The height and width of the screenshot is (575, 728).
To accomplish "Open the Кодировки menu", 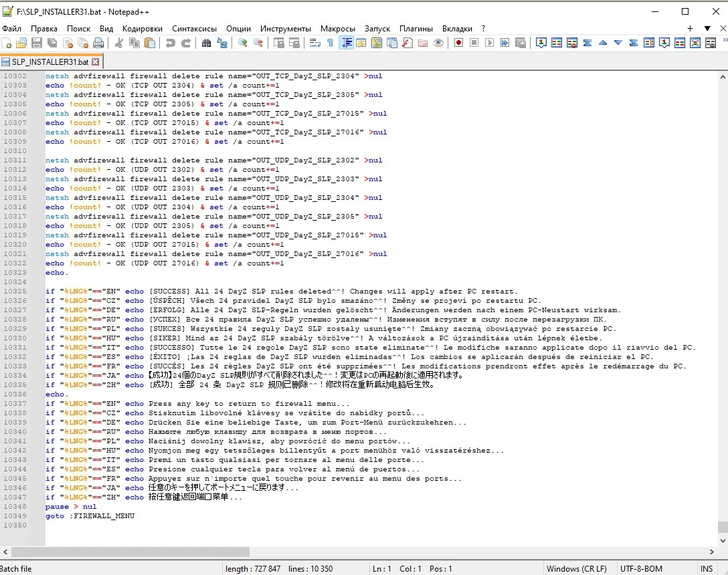I will pyautogui.click(x=143, y=29).
